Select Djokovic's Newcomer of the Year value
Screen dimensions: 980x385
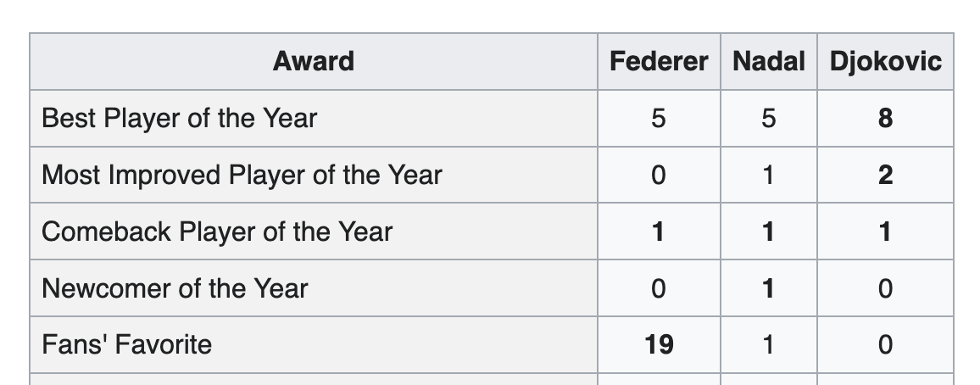[885, 288]
